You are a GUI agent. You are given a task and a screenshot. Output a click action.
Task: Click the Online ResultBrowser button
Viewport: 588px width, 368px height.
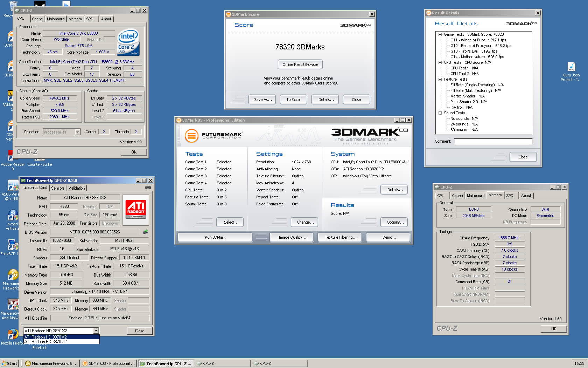[300, 64]
